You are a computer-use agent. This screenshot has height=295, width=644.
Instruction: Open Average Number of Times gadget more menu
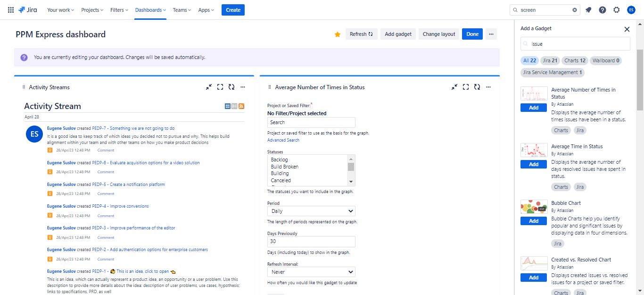488,87
